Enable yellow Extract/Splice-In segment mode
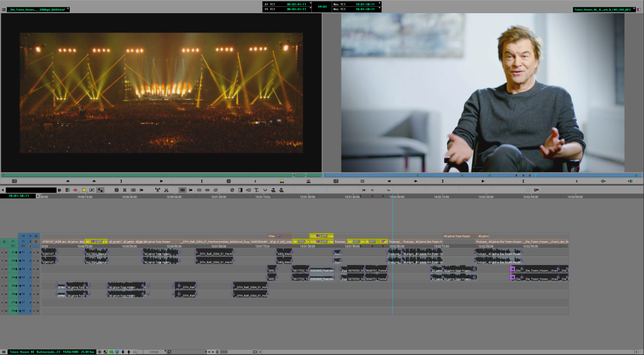This screenshot has width=644, height=355. tap(84, 190)
